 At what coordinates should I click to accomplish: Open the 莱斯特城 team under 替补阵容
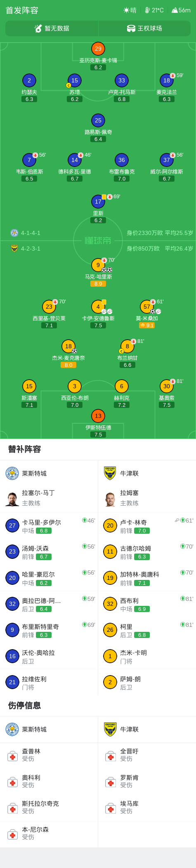pos(49,474)
